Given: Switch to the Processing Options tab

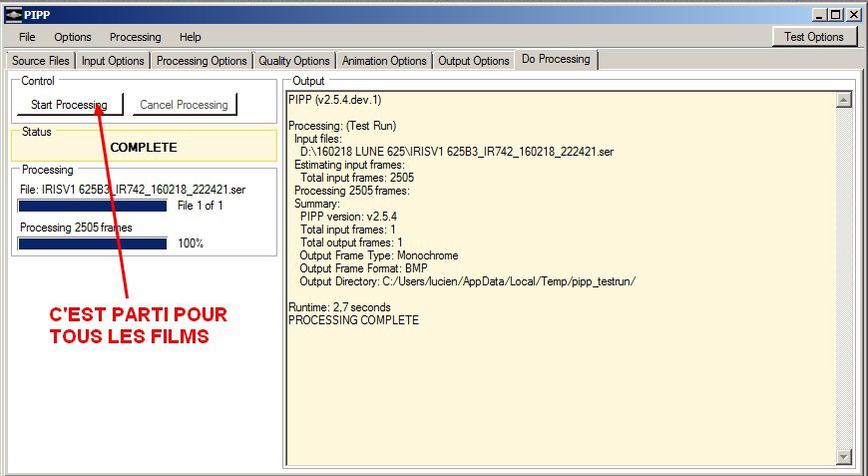Looking at the screenshot, I should click(x=202, y=60).
